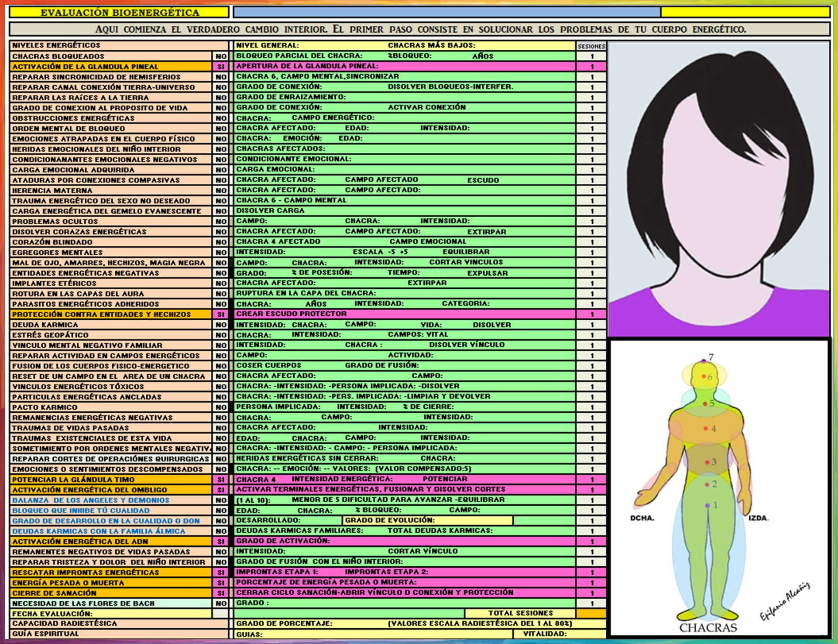Click chakra 6 dot on the forehead
The image size is (838, 644).
pyautogui.click(x=704, y=376)
